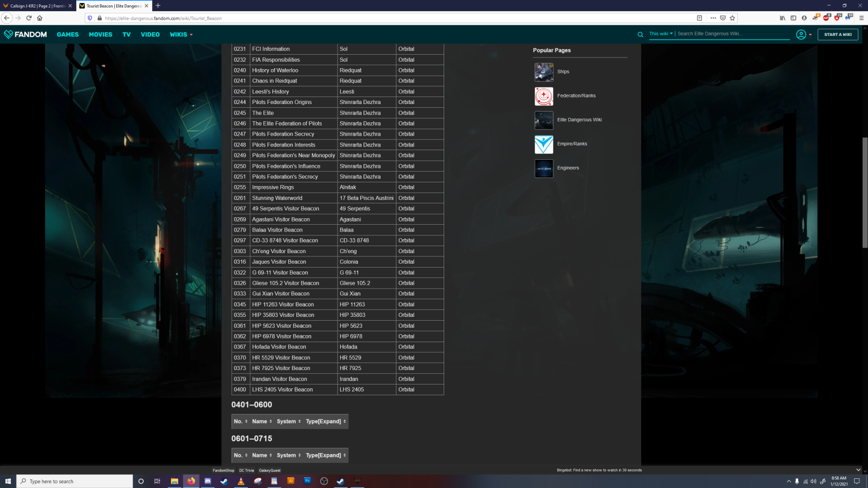Click the Stunning Waterworld name cell

(x=293, y=198)
